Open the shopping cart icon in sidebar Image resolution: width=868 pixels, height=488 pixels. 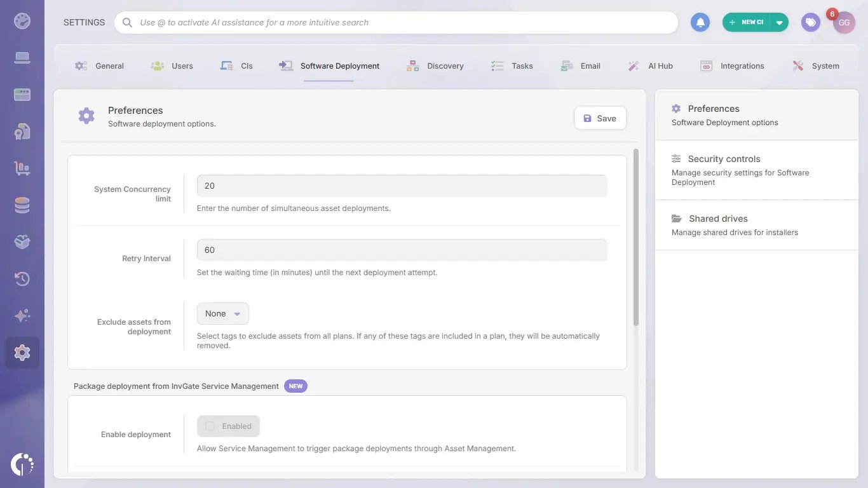22,168
